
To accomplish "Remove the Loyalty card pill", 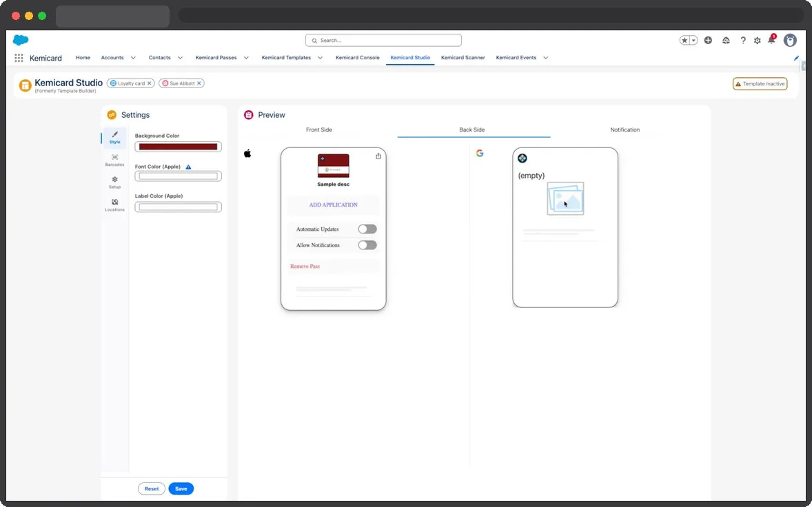I will (x=149, y=83).
